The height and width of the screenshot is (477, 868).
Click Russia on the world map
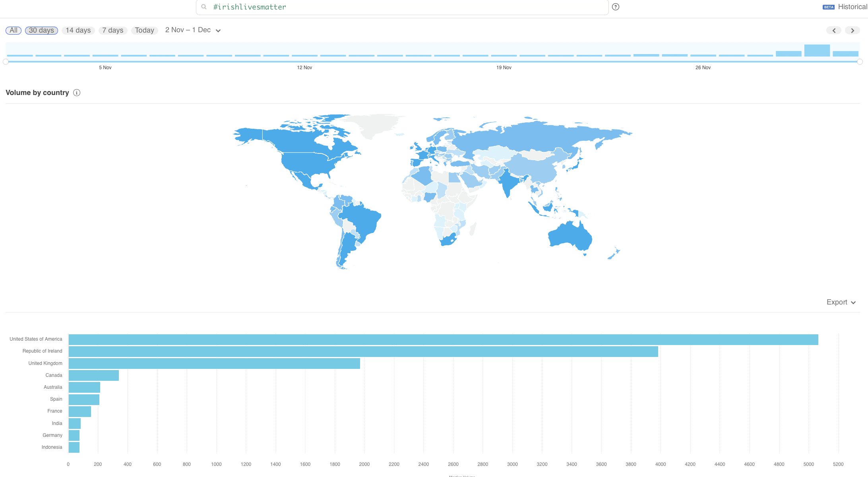click(x=533, y=137)
